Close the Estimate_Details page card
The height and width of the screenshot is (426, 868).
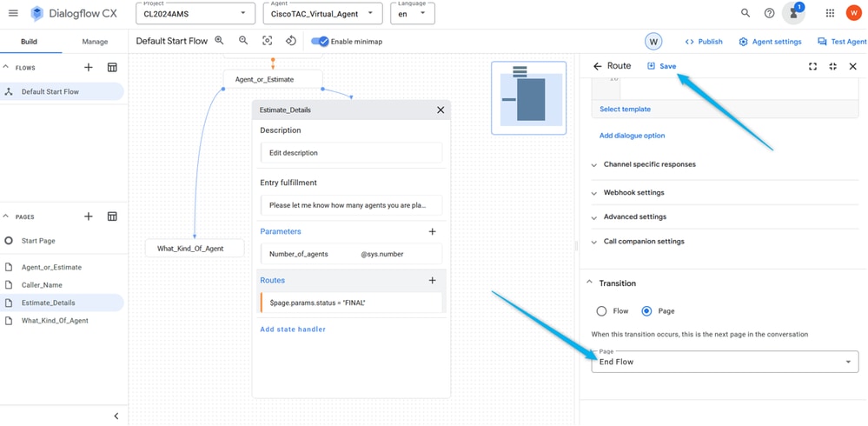point(441,110)
